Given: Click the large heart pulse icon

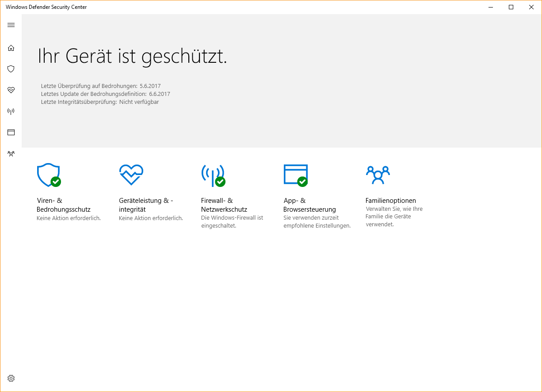Looking at the screenshot, I should click(x=131, y=175).
